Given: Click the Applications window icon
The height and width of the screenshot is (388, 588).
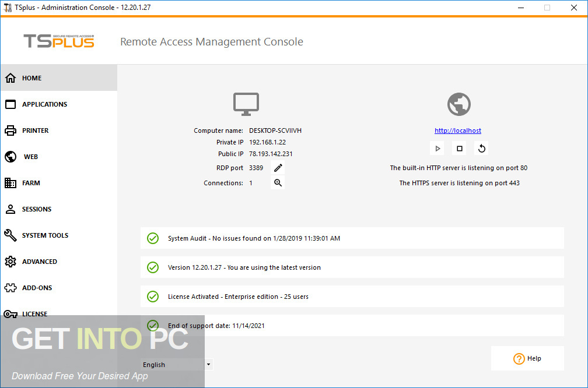Looking at the screenshot, I should (10, 104).
